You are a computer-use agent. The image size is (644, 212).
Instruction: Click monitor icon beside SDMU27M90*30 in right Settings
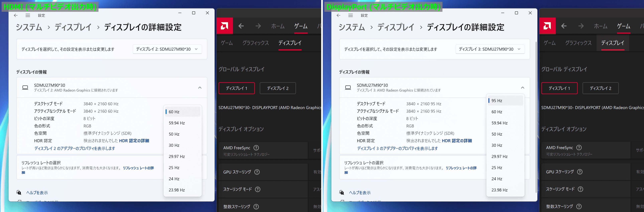coord(348,88)
